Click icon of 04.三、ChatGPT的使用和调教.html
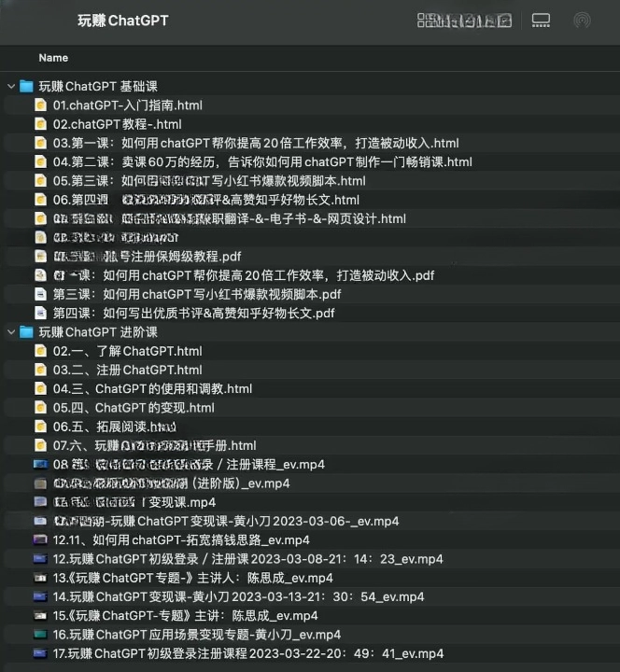The image size is (620, 672). click(x=40, y=388)
